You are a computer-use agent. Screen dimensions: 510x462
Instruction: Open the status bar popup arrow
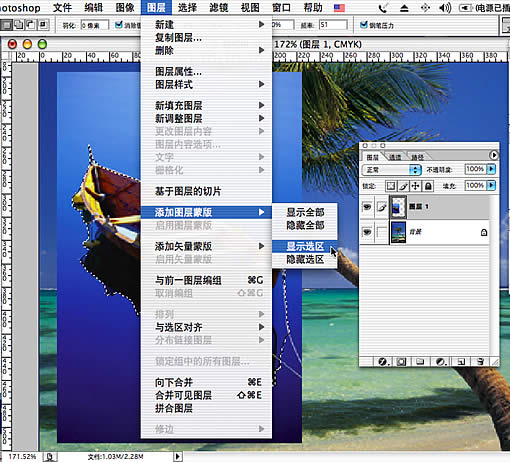click(x=177, y=456)
